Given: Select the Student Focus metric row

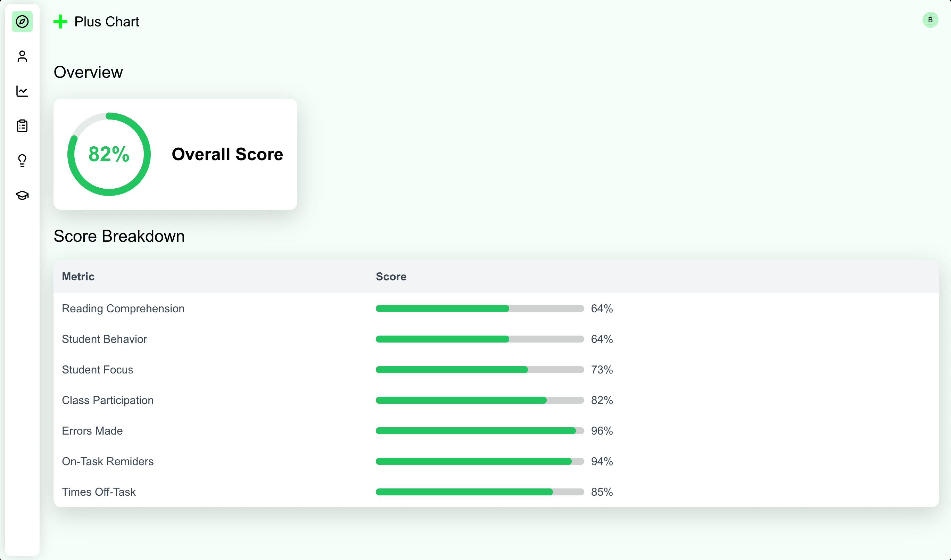Looking at the screenshot, I should (97, 370).
